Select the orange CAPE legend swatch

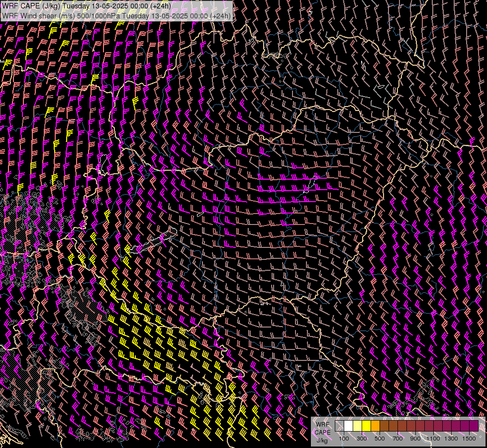coord(375,426)
